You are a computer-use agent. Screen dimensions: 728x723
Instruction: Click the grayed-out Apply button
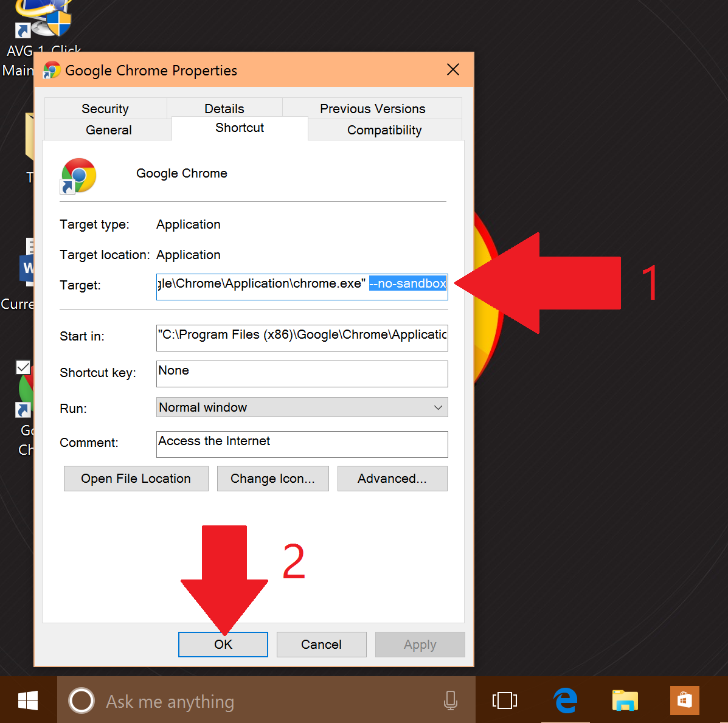tap(420, 645)
